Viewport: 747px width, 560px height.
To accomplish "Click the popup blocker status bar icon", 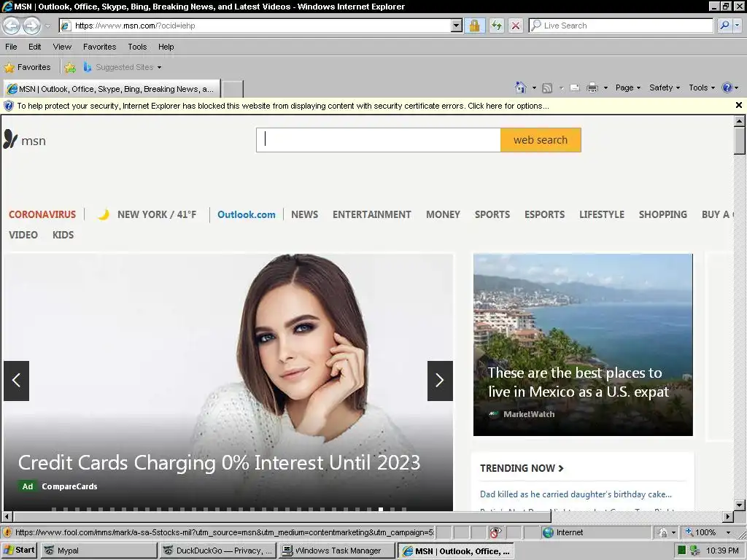I will coord(495,532).
